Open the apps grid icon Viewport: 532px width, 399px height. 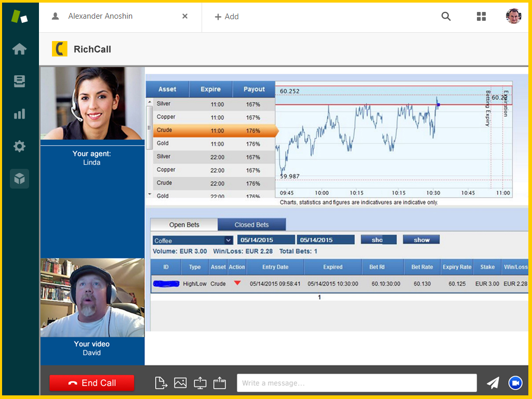tap(481, 16)
